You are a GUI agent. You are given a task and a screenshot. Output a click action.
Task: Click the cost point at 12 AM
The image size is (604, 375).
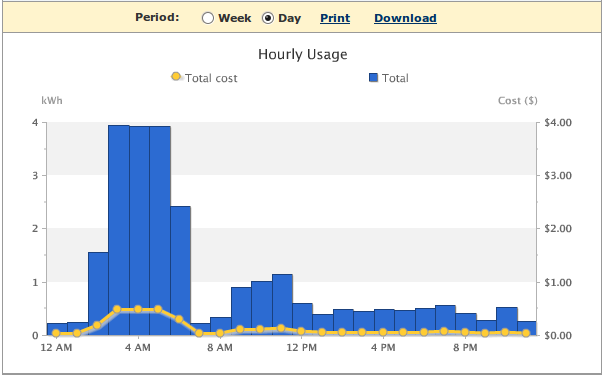coord(56,333)
